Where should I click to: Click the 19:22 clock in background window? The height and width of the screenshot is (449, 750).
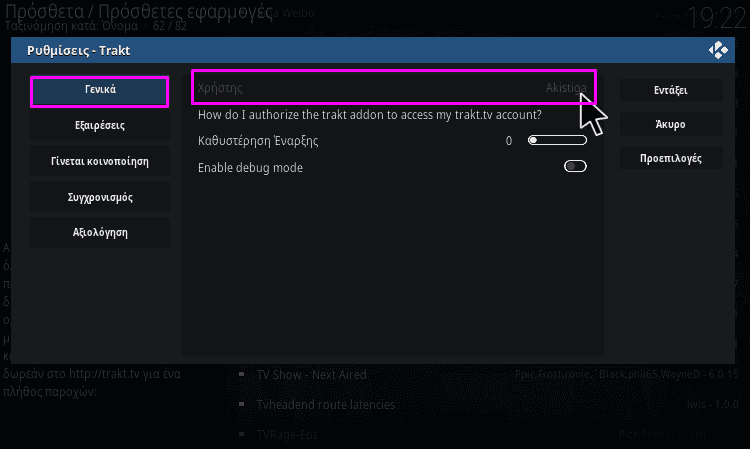716,18
